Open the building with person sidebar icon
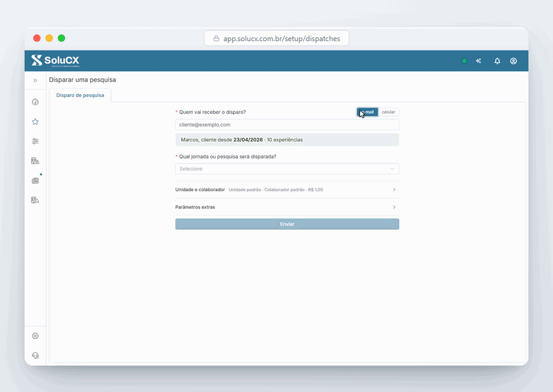This screenshot has height=392, width=553. 35,161
